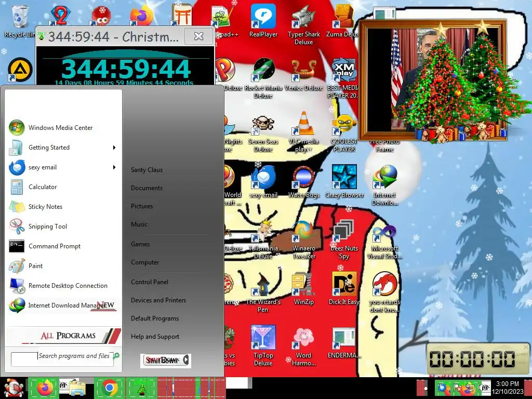The height and width of the screenshot is (399, 532).
Task: Open Help and Support
Action: pos(155,337)
